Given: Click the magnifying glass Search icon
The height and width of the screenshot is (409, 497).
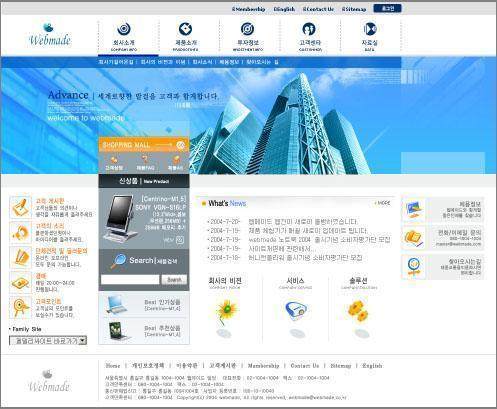Looking at the screenshot, I should 118,261.
